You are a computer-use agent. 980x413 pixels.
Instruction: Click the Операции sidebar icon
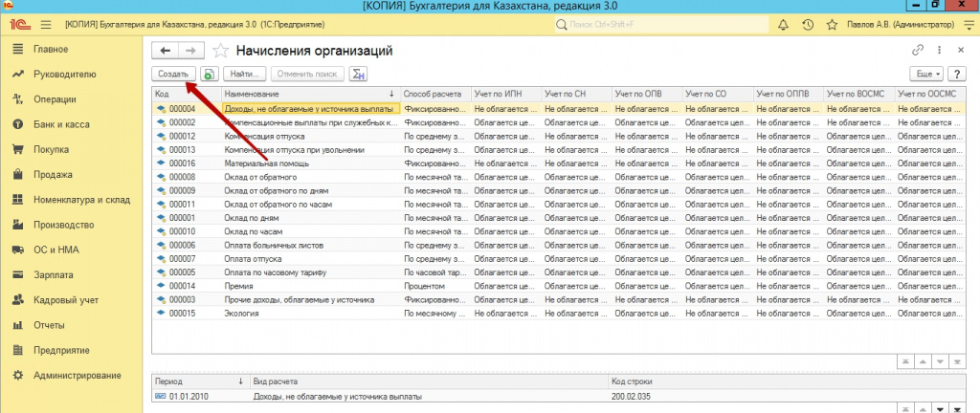[x=18, y=99]
